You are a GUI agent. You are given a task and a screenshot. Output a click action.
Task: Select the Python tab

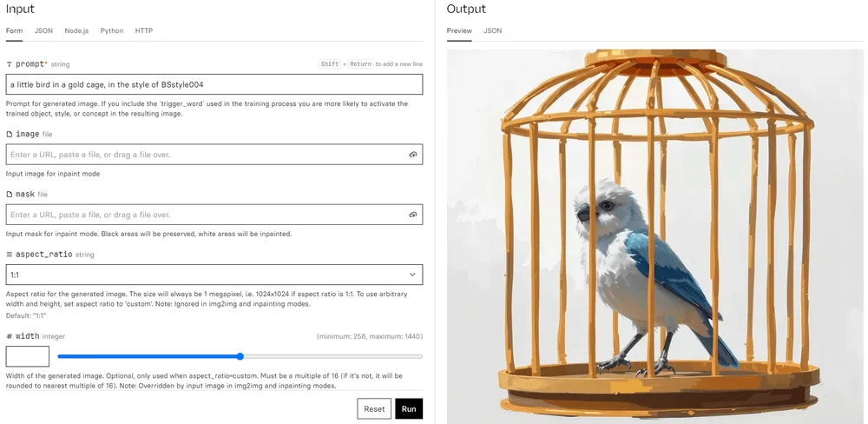(x=112, y=30)
